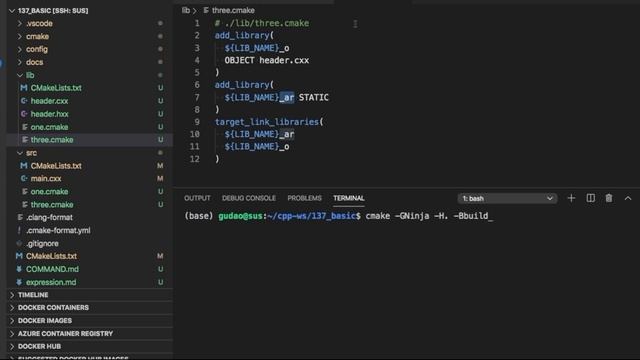This screenshot has width=640, height=360.
Task: Switch to the OUTPUT tab
Action: [197, 198]
